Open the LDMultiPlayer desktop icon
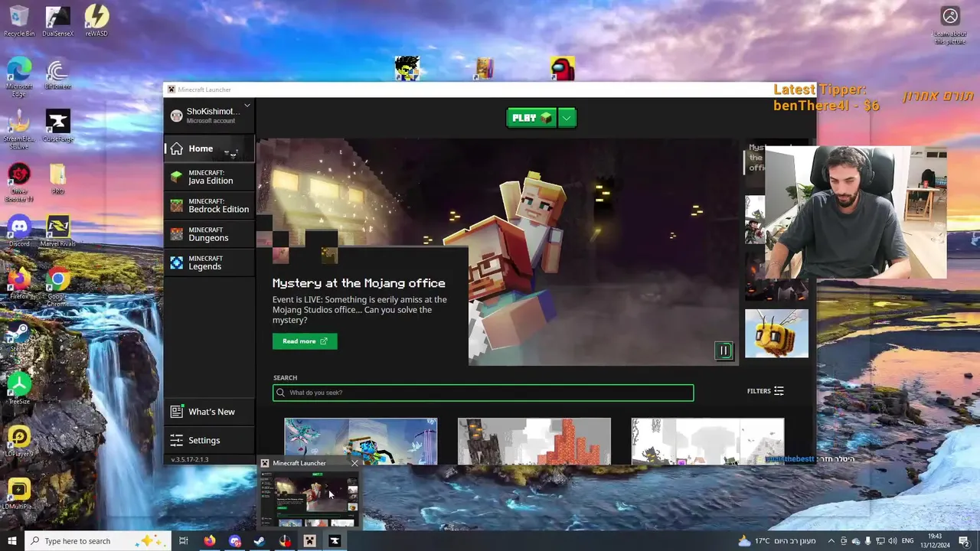The width and height of the screenshot is (980, 551). coord(19,494)
